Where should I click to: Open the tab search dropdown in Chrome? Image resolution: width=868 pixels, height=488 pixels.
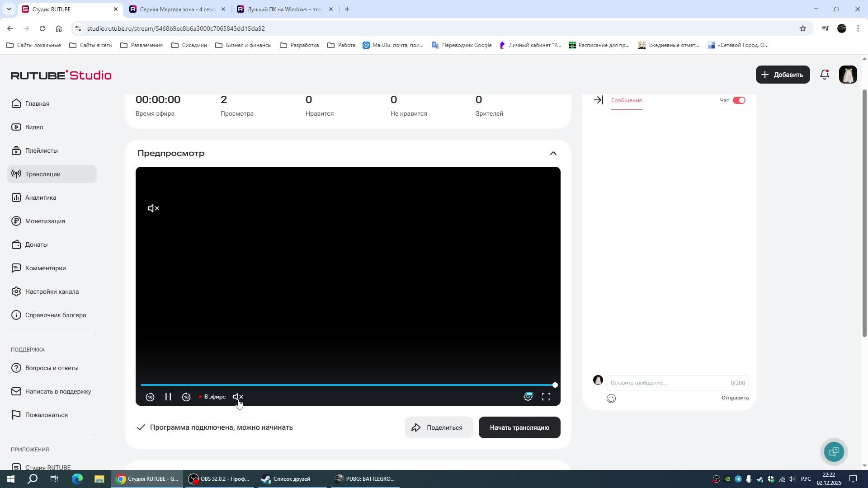tap(9, 9)
